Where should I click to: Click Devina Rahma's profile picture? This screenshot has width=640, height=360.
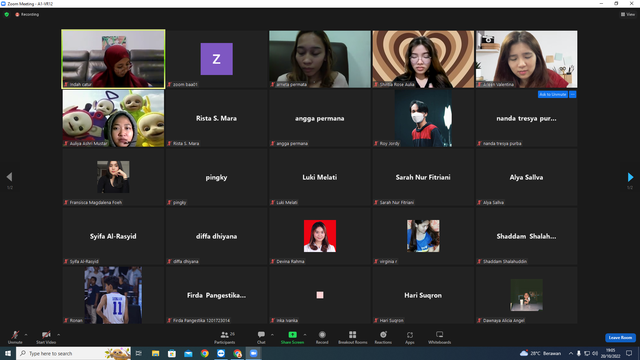320,236
